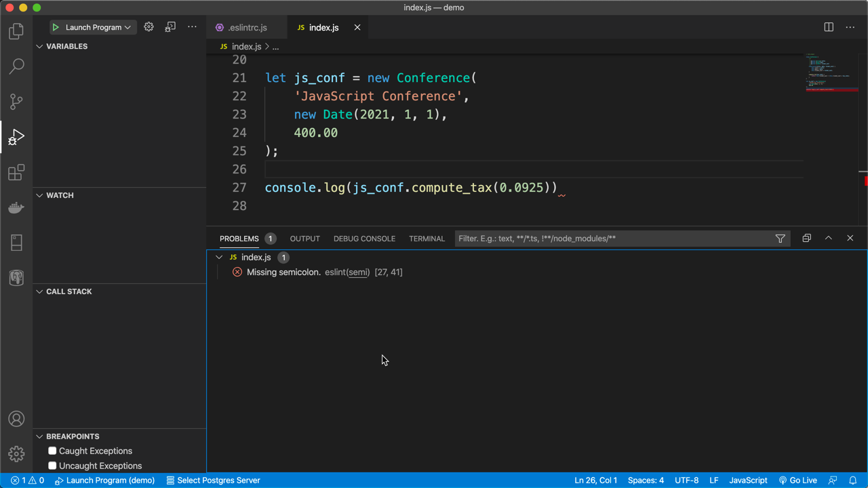
Task: Open the notifications bell in status bar
Action: [853, 481]
